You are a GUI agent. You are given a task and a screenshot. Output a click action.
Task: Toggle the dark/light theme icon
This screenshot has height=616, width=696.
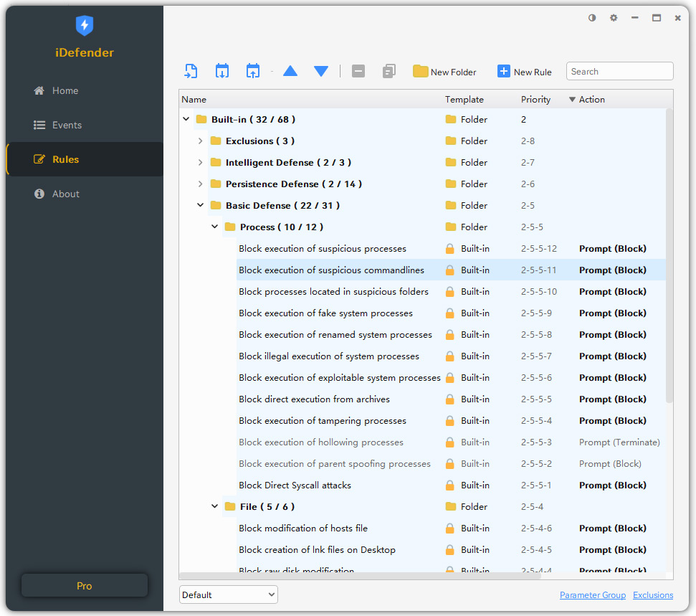592,18
